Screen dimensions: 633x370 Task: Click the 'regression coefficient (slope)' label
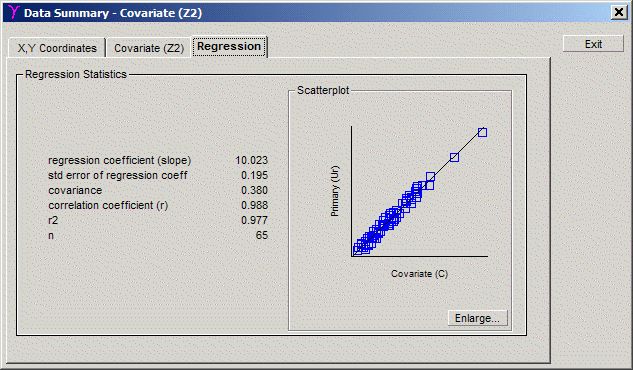(119, 160)
